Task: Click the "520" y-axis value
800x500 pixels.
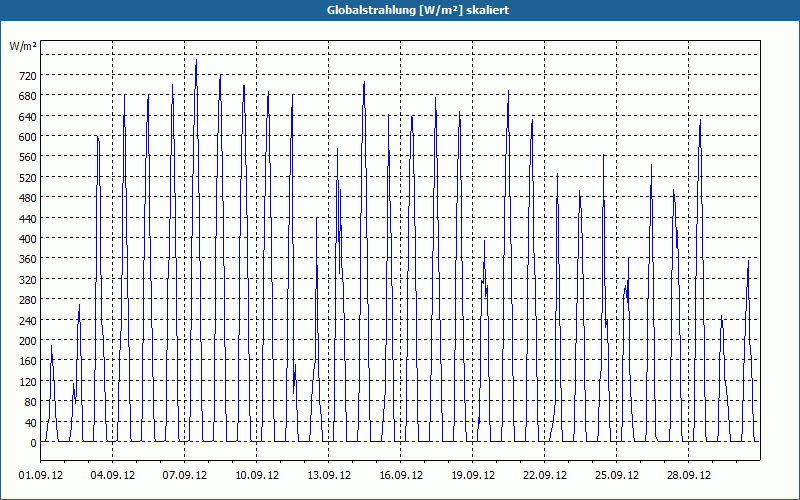Action: (28, 178)
